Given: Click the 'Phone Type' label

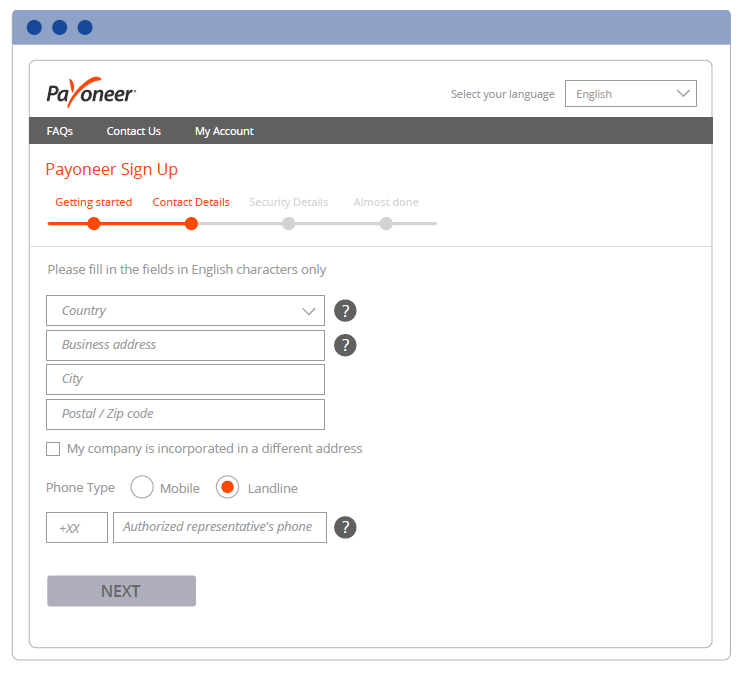Looking at the screenshot, I should [x=80, y=487].
